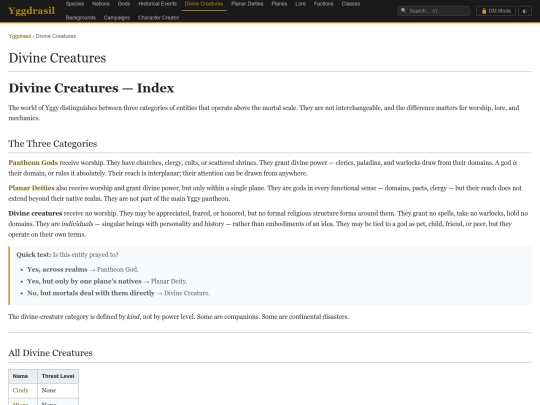This screenshot has height=405, width=540.
Task: Go to the Nations section
Action: 101,4
